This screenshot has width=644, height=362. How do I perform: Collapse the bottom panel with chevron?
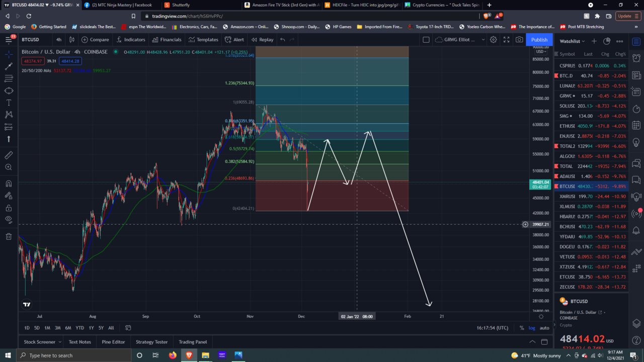(x=533, y=342)
